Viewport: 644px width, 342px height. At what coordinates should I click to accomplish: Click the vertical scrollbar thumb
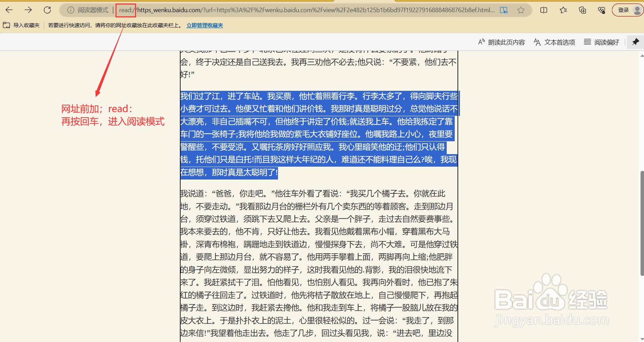coord(642,223)
